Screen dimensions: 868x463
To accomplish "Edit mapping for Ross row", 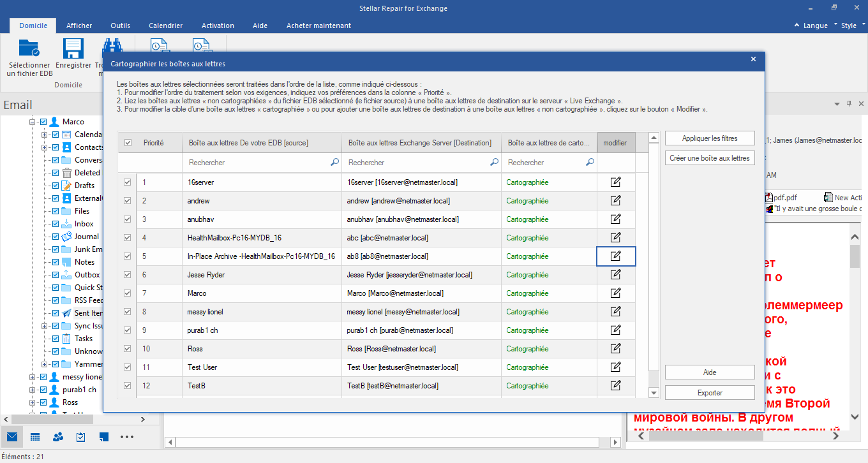I will click(x=616, y=349).
